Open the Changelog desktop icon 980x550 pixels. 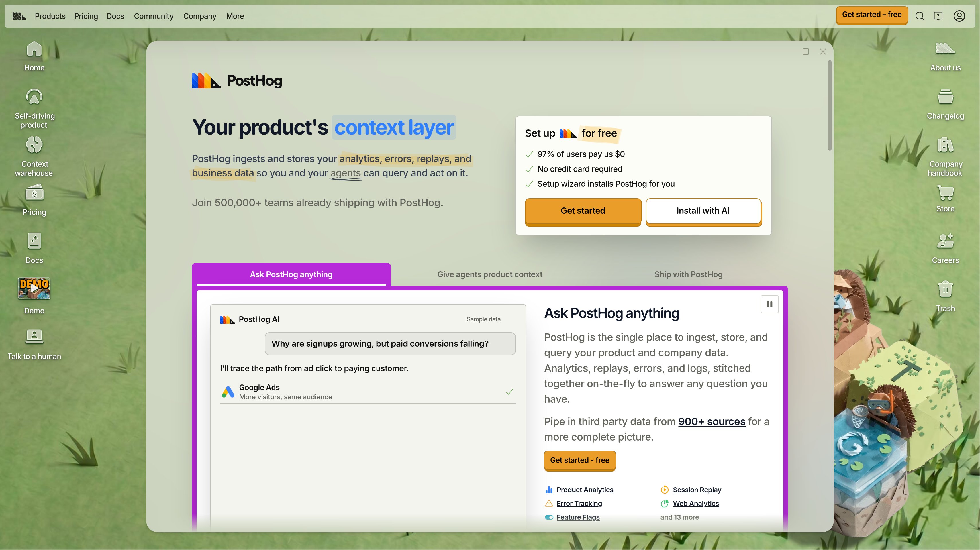(x=945, y=104)
